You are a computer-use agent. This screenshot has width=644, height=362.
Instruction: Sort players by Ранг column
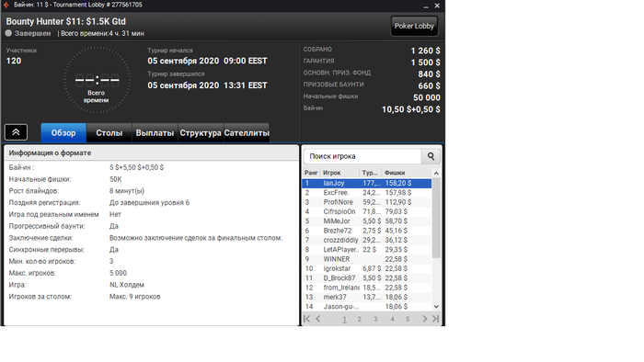click(x=311, y=173)
